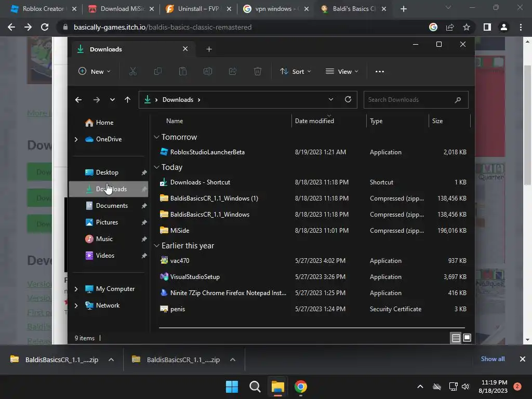This screenshot has height=399, width=532.
Task: Open Windows Start menu on taskbar
Action: tap(232, 387)
